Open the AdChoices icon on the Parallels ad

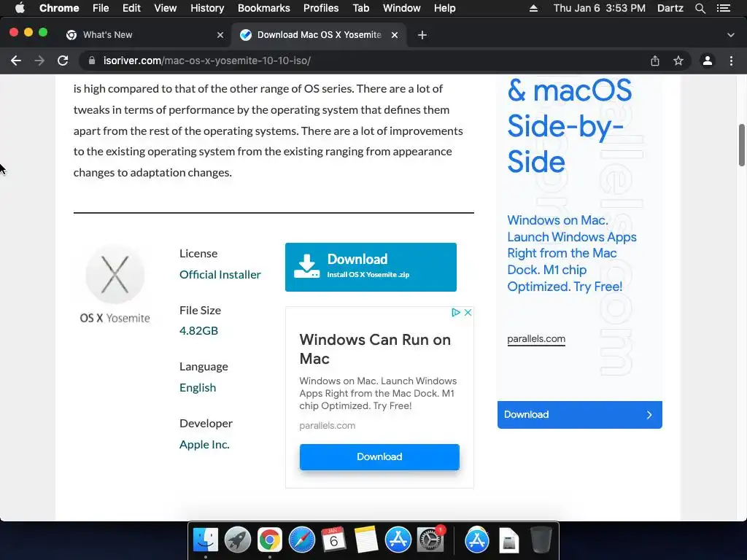tap(456, 312)
